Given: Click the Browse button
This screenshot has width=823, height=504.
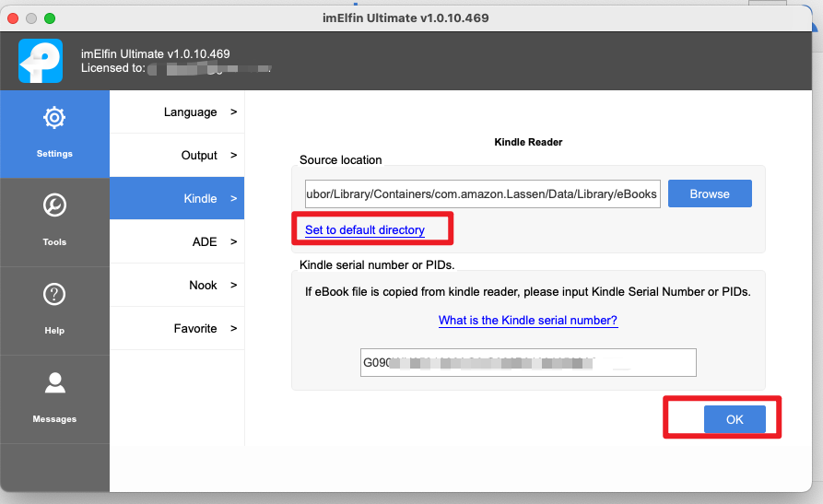Looking at the screenshot, I should tap(710, 193).
